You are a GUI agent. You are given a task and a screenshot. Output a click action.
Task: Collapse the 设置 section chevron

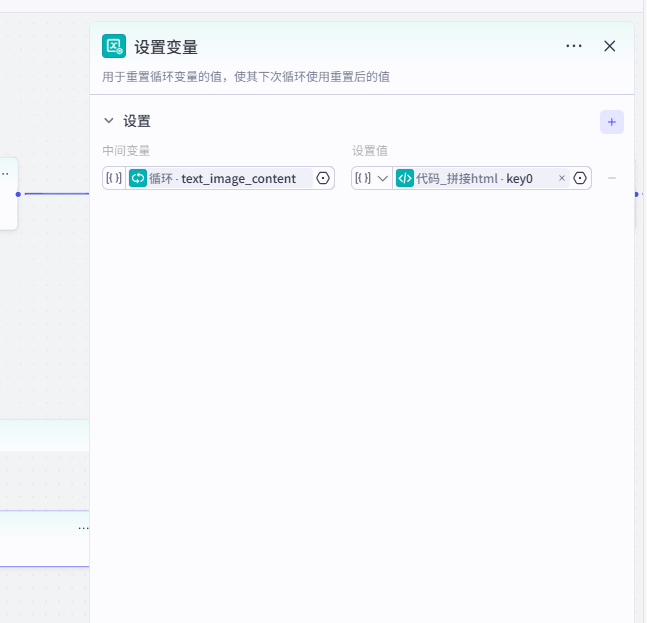coord(109,121)
